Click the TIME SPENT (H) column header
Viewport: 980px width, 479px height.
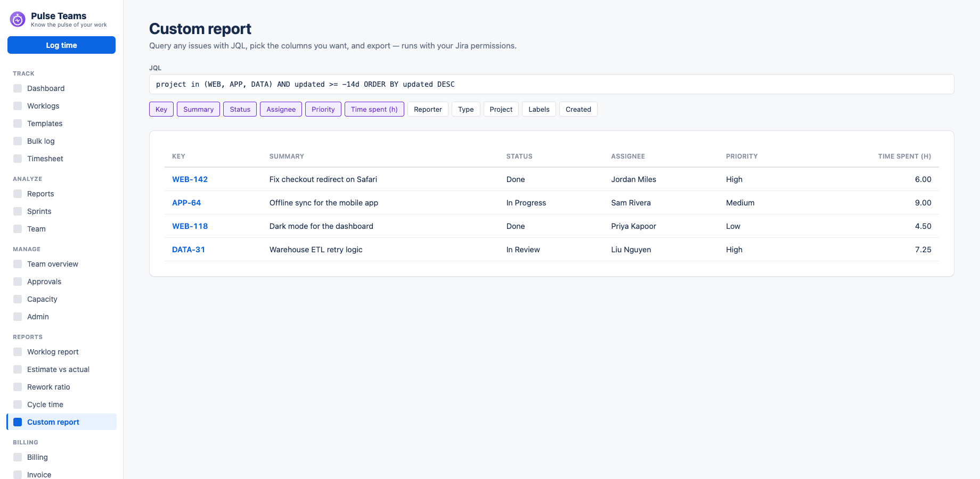(x=904, y=156)
